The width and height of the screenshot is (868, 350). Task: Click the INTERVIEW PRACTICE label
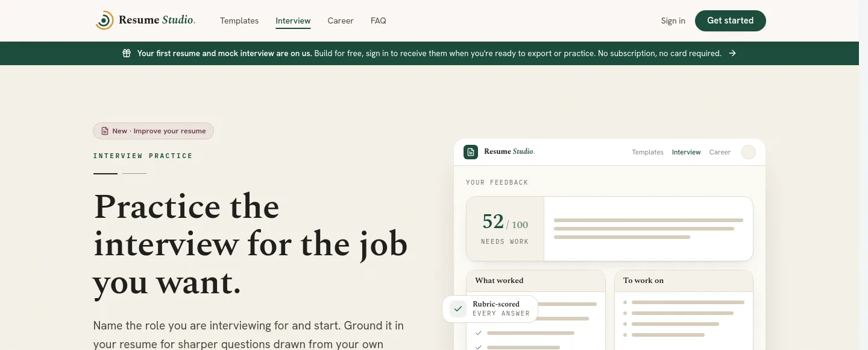coord(143,156)
